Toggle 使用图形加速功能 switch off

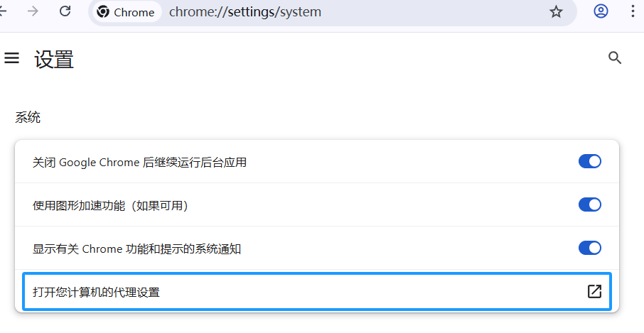[590, 204]
